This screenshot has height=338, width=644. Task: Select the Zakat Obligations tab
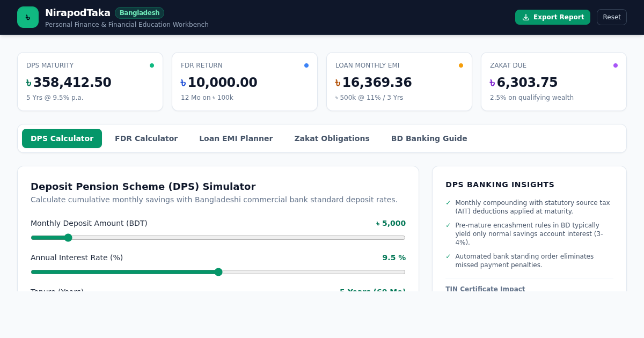pos(332,138)
